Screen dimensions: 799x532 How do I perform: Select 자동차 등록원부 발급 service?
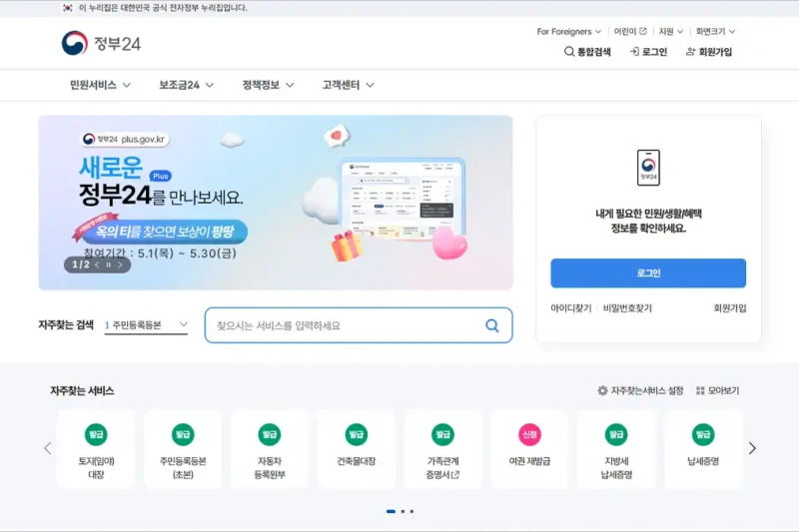[x=270, y=449]
